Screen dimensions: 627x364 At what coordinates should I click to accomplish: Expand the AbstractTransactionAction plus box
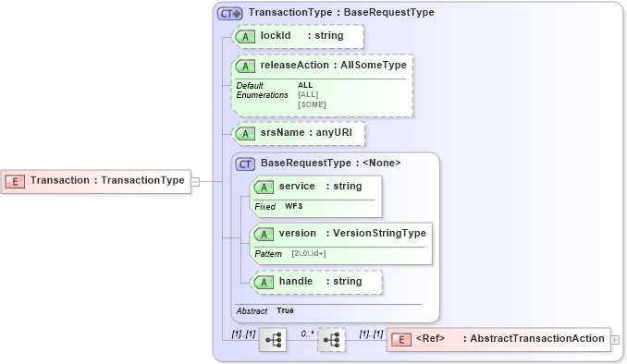coord(615,340)
